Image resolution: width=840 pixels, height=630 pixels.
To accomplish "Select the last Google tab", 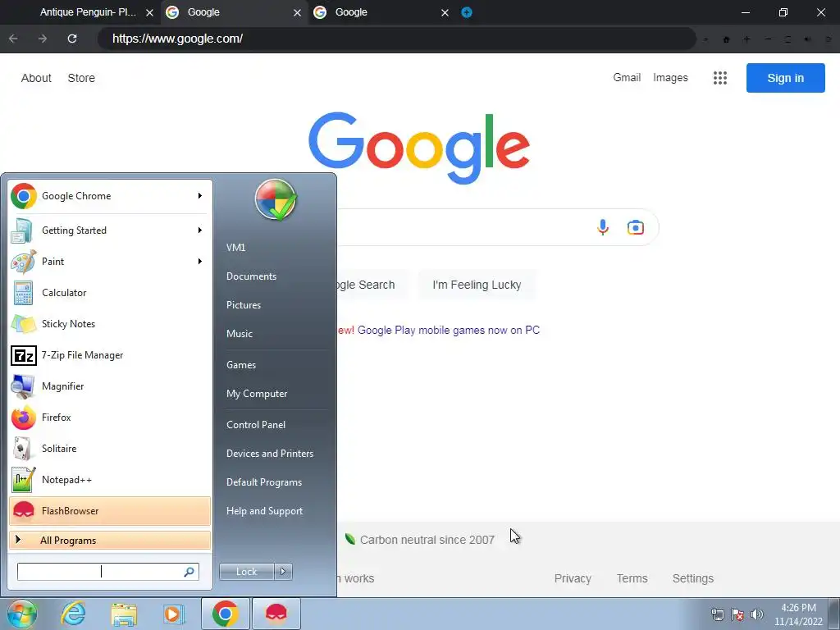I will [x=381, y=12].
